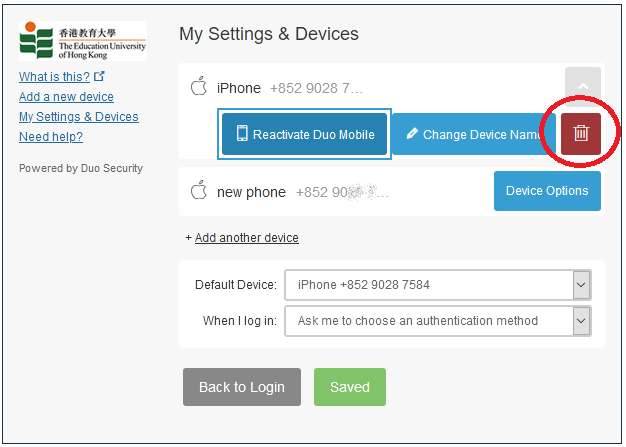The height and width of the screenshot is (447, 626).
Task: Select the new phone device row name
Action: click(251, 192)
